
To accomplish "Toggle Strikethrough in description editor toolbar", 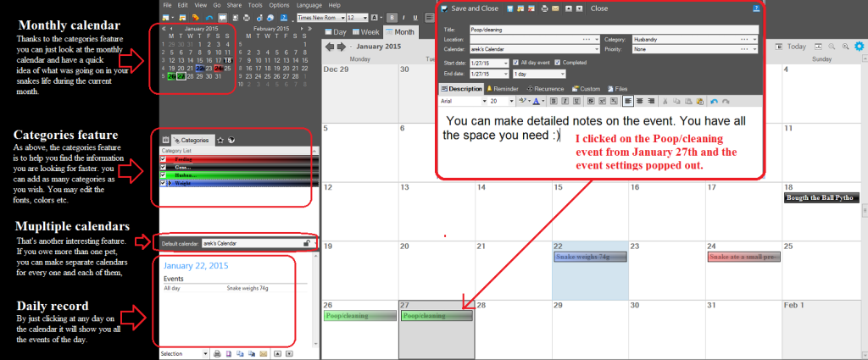I will click(x=591, y=101).
